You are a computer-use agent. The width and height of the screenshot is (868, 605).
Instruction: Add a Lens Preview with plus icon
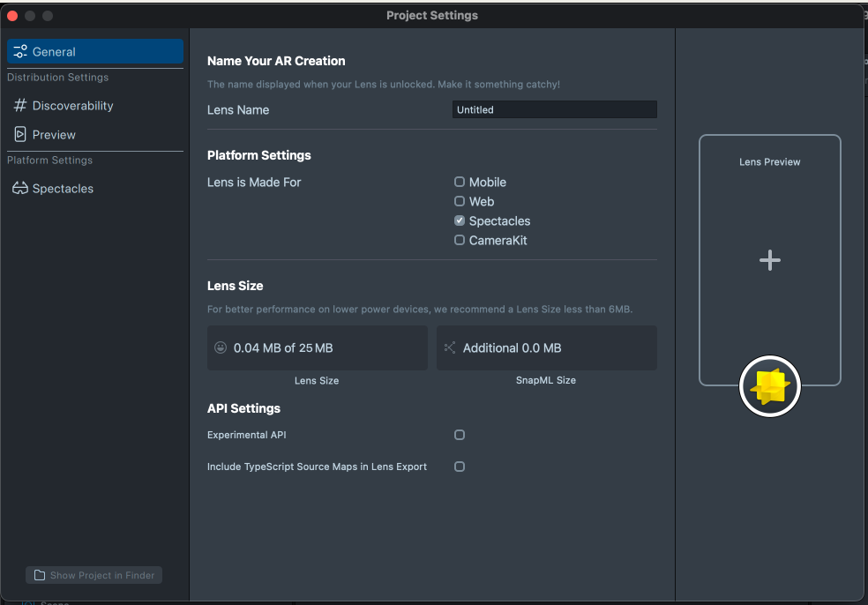tap(770, 260)
